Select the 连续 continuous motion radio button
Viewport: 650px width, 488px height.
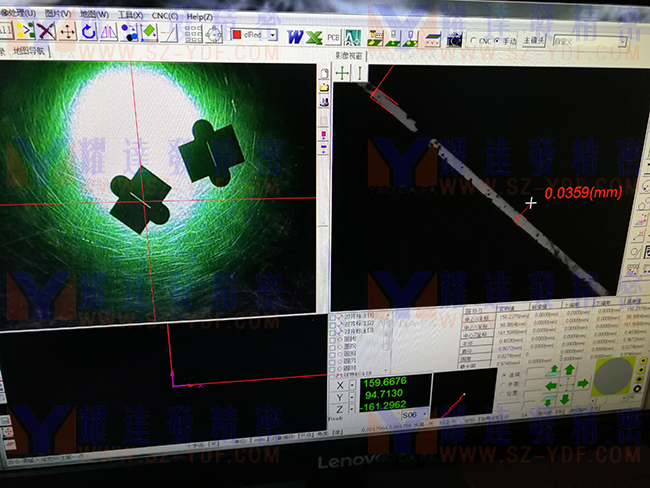[504, 375]
